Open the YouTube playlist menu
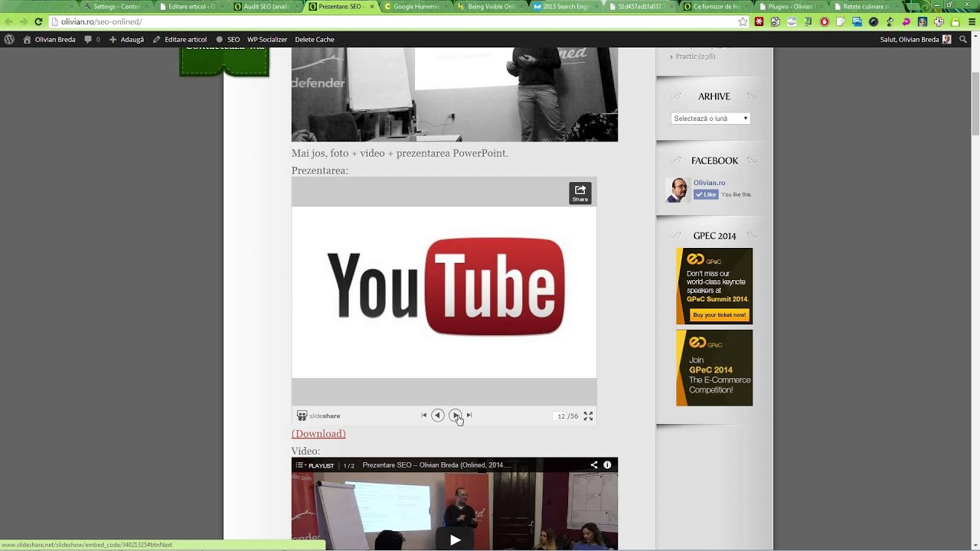Screen dimensions: 980x551 pyautogui.click(x=315, y=465)
